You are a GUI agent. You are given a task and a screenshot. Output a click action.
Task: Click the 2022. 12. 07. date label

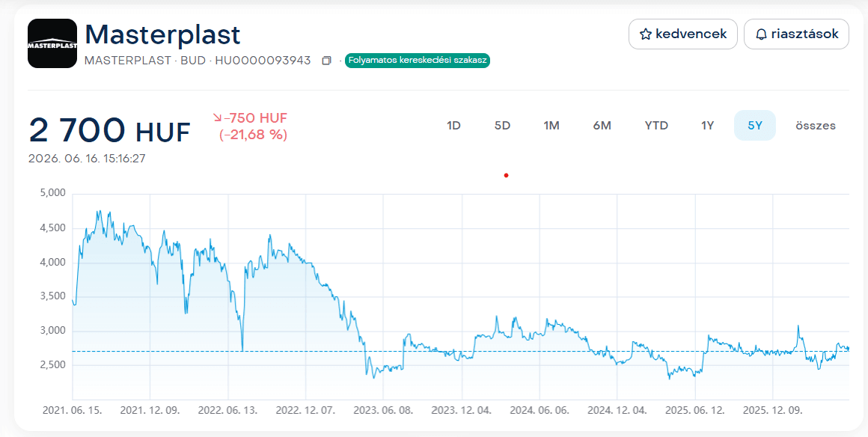(x=305, y=411)
